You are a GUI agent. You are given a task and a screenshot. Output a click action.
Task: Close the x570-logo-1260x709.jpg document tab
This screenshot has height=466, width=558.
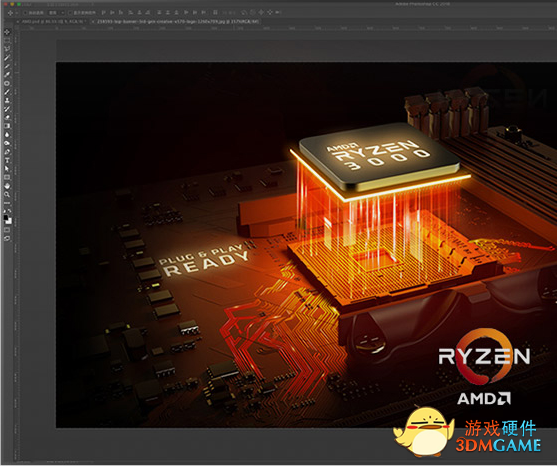[x=93, y=21]
